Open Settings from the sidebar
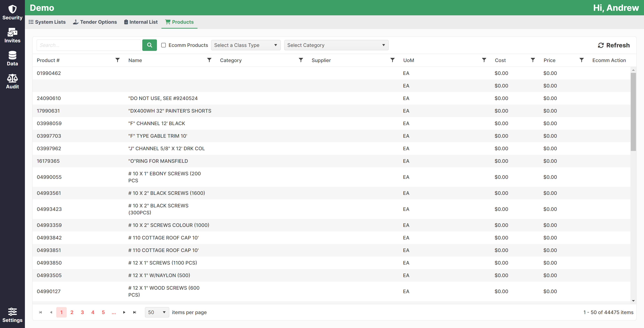Image resolution: width=644 pixels, height=328 pixels. [12, 315]
